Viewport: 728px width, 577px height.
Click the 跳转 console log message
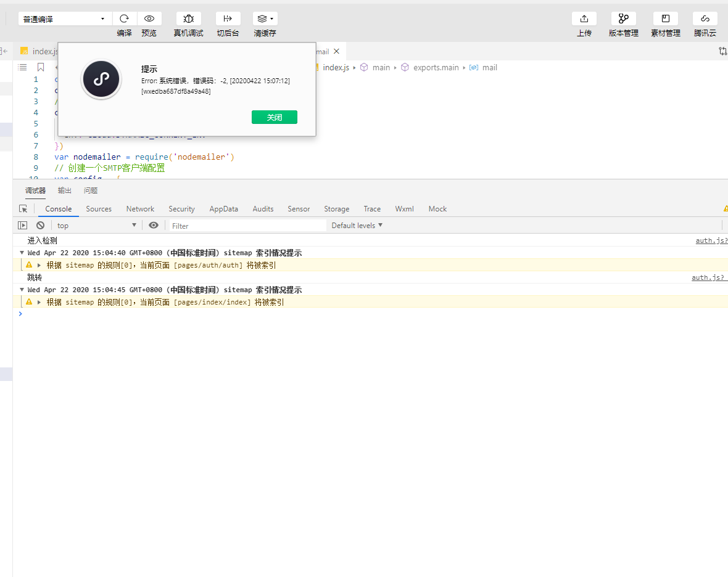point(35,278)
